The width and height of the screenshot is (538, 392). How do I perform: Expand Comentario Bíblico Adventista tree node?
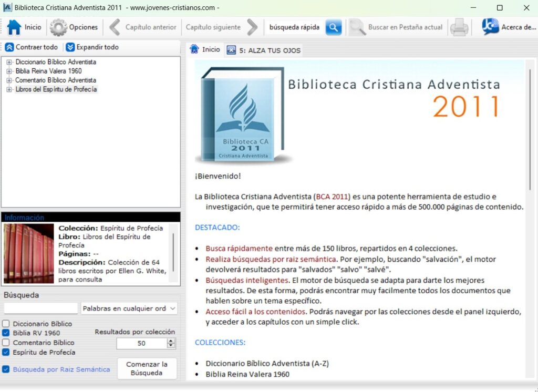[x=9, y=80]
